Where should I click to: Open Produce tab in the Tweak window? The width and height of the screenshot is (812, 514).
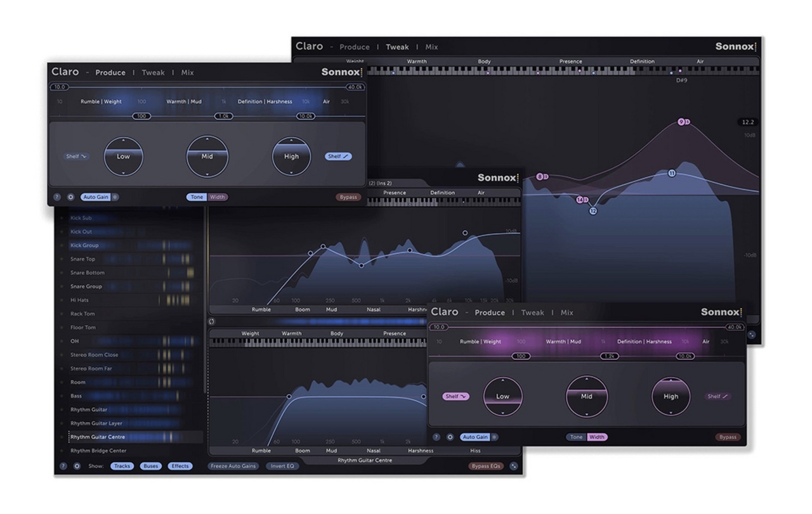pos(354,47)
